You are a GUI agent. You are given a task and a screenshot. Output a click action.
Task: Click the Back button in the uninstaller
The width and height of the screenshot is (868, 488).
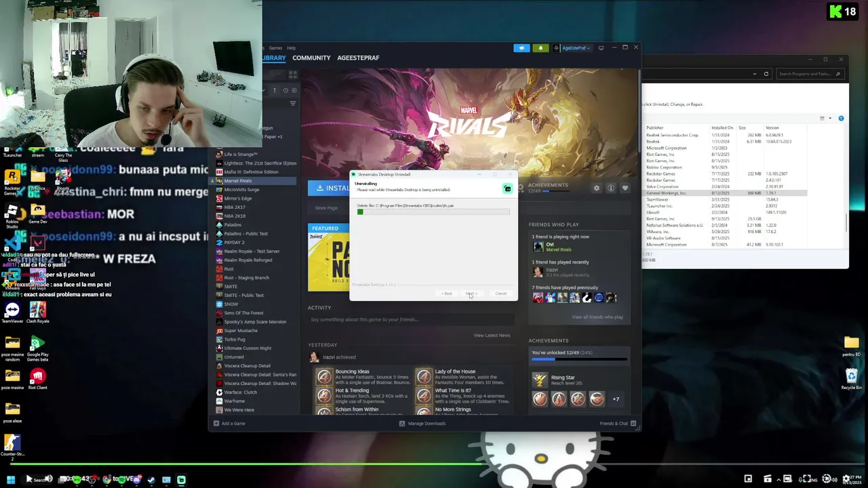coord(447,293)
